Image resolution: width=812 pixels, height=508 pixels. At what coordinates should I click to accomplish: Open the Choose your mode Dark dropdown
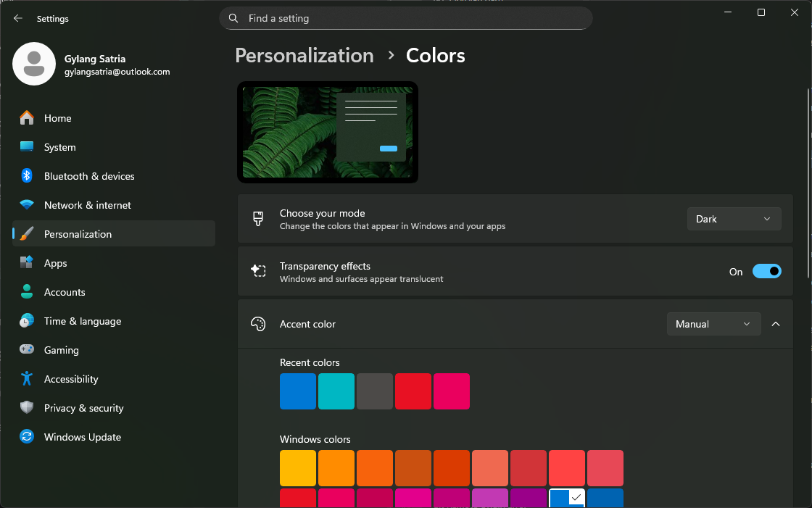[734, 219]
